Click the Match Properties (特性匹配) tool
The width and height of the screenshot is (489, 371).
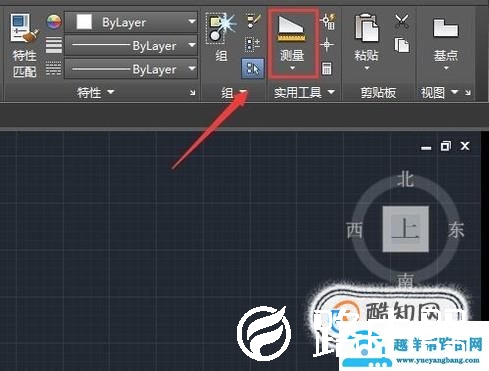(25, 45)
